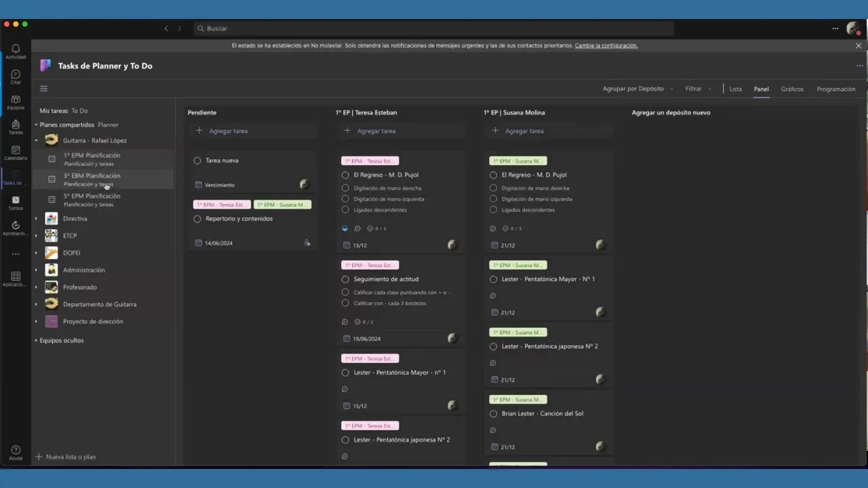Image resolution: width=868 pixels, height=488 pixels.
Task: Open title bar settings ellipsis
Action: pos(835,28)
